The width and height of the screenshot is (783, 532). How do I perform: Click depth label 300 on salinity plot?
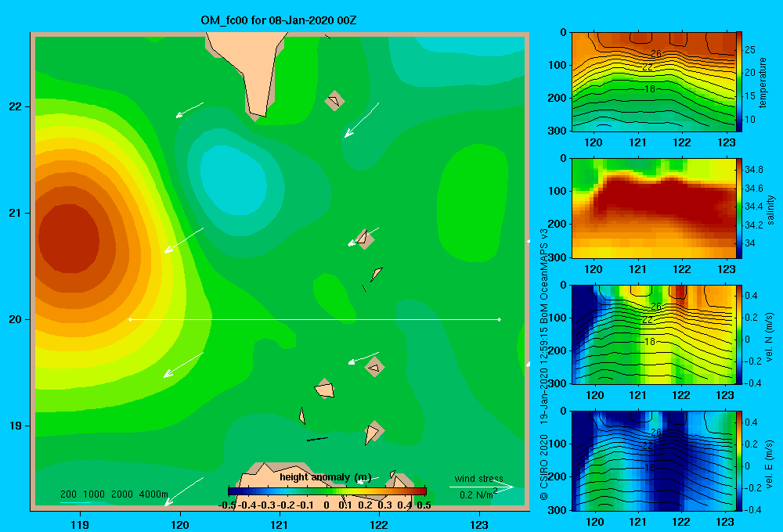tap(557, 257)
